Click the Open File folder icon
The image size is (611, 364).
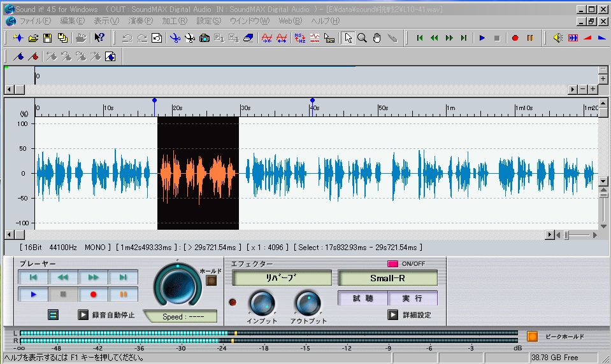tap(33, 38)
